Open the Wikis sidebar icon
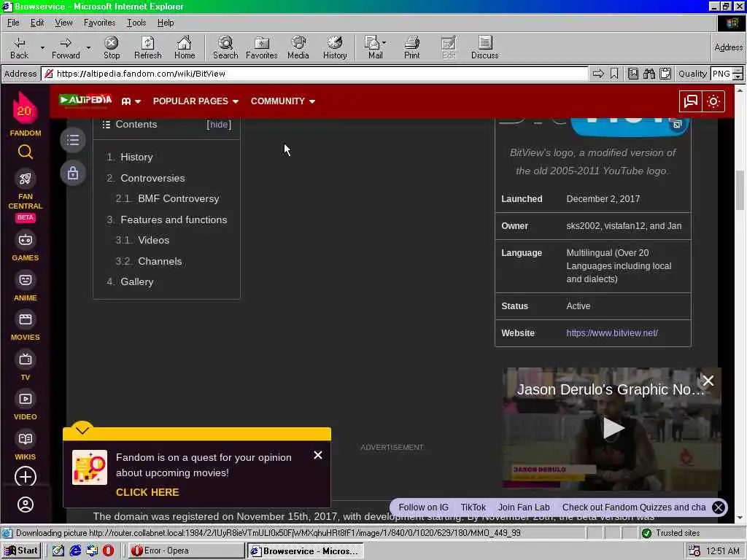 26,439
